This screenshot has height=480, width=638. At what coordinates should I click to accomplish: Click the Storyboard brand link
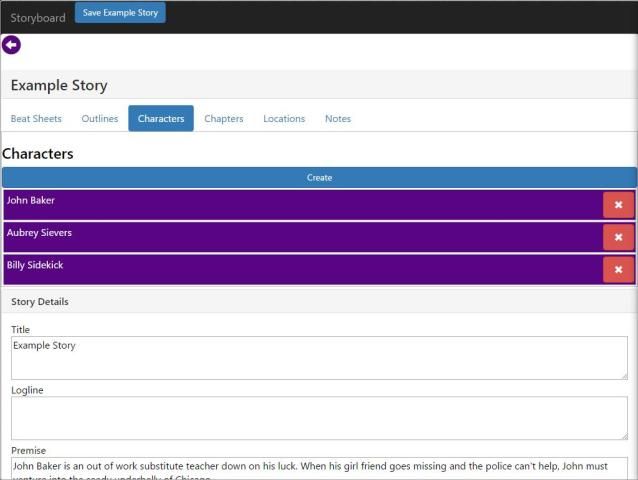point(38,18)
